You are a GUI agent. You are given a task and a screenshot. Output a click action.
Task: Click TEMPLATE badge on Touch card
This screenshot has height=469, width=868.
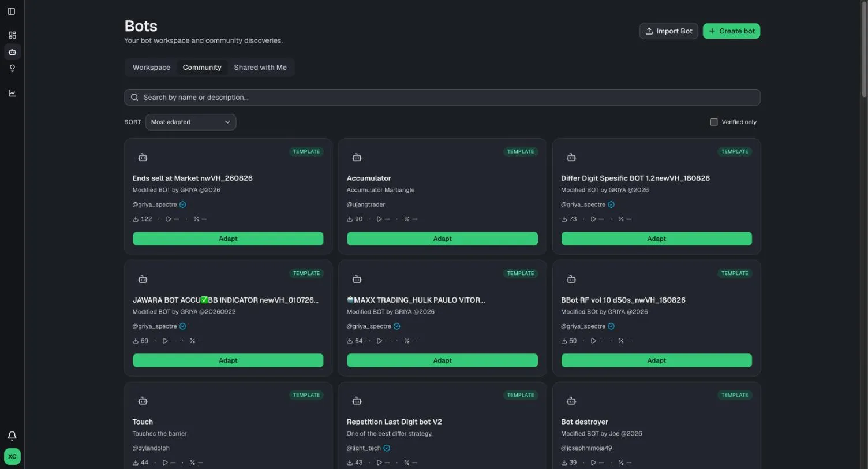tap(306, 395)
